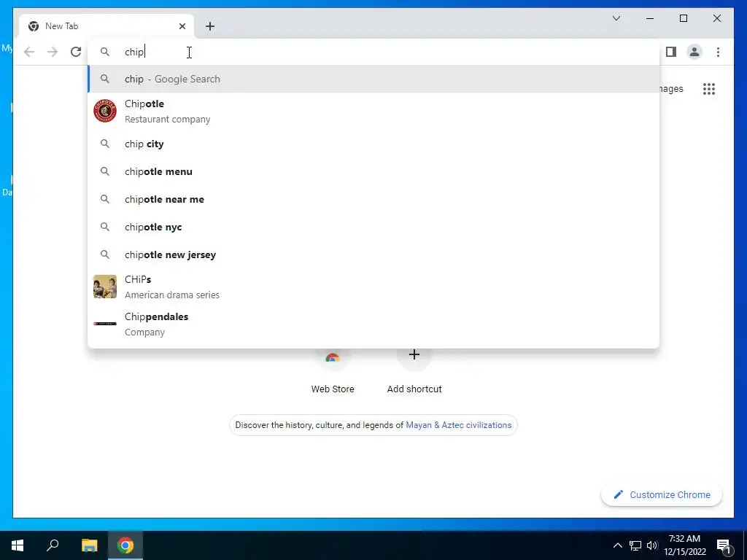
Task: Click magnifier icon beside 'chipotle nyc'
Action: click(105, 227)
